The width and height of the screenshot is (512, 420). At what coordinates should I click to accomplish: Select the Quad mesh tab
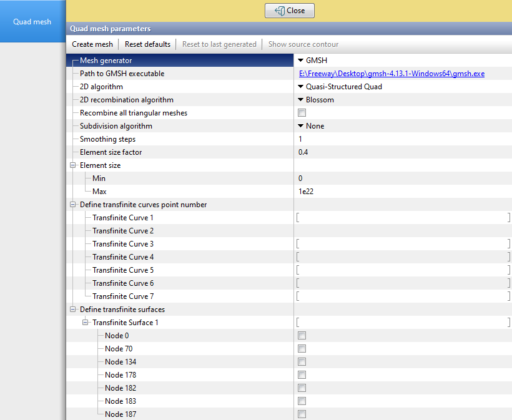pos(32,22)
